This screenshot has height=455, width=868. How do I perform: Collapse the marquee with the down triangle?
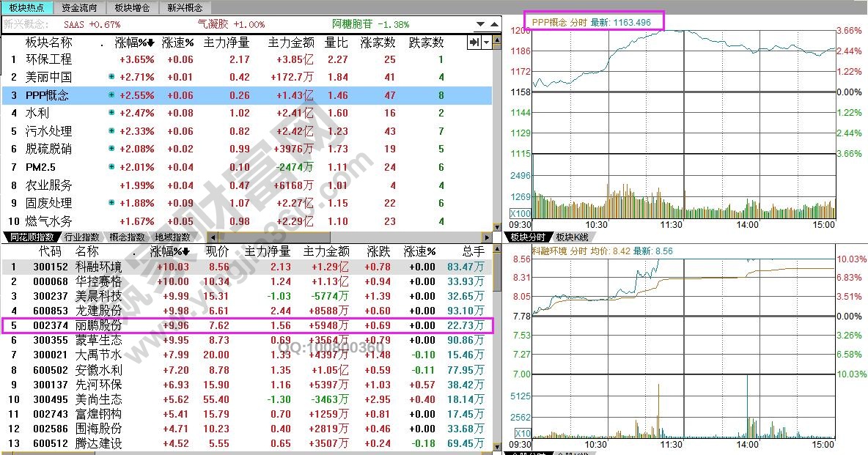click(481, 24)
